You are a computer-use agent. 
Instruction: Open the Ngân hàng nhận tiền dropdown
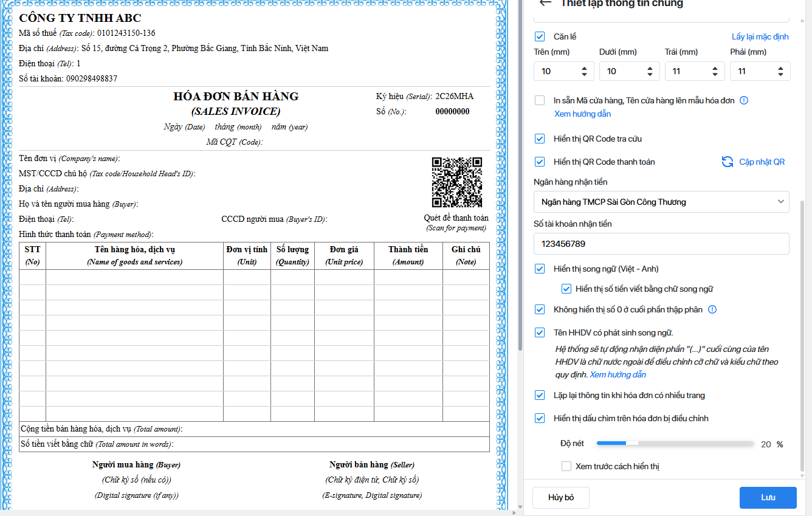(x=661, y=202)
